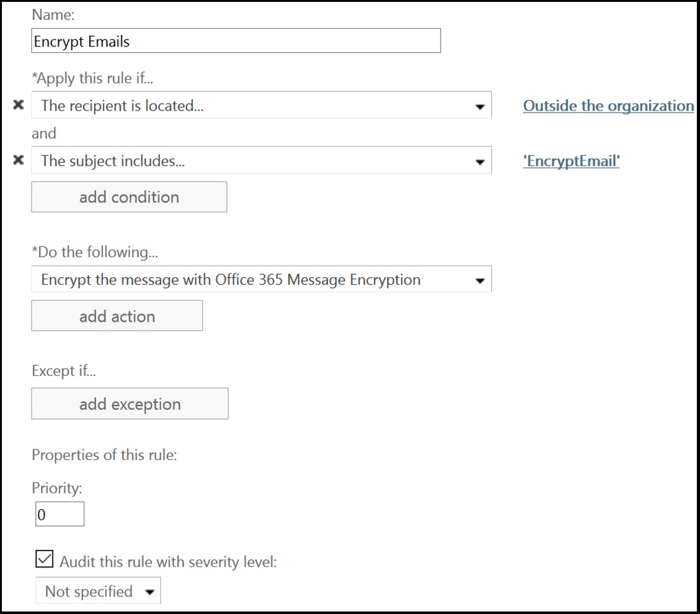This screenshot has height=614, width=700.
Task: Click the 'Priority:' label
Action: [57, 488]
